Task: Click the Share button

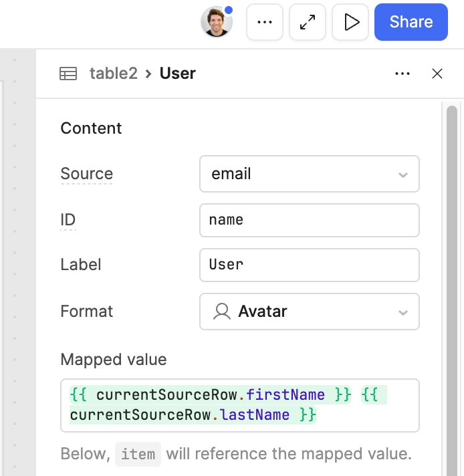Action: coord(411,22)
